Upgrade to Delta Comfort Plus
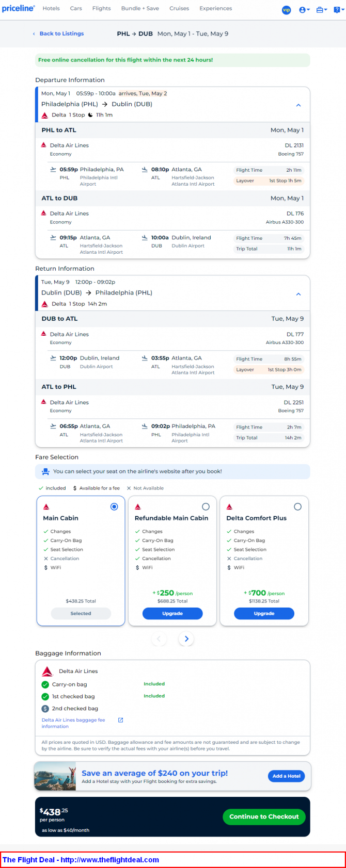346x868 pixels. click(x=264, y=613)
